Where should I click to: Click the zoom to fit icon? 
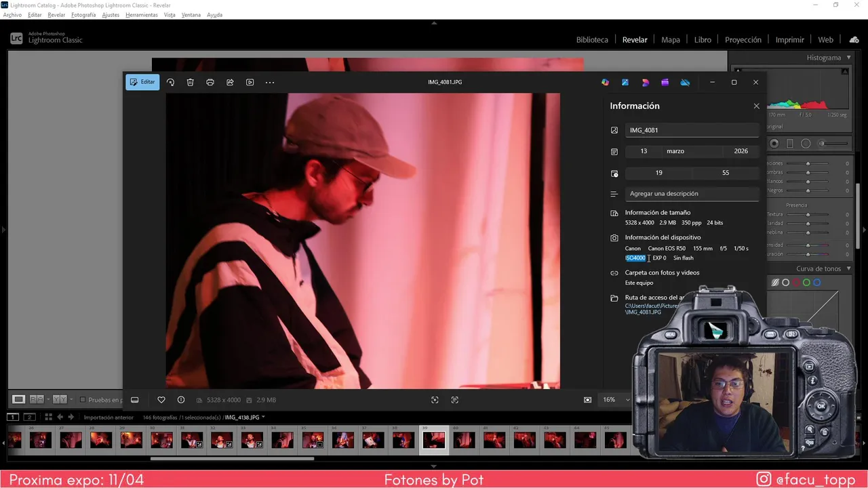[x=435, y=400]
